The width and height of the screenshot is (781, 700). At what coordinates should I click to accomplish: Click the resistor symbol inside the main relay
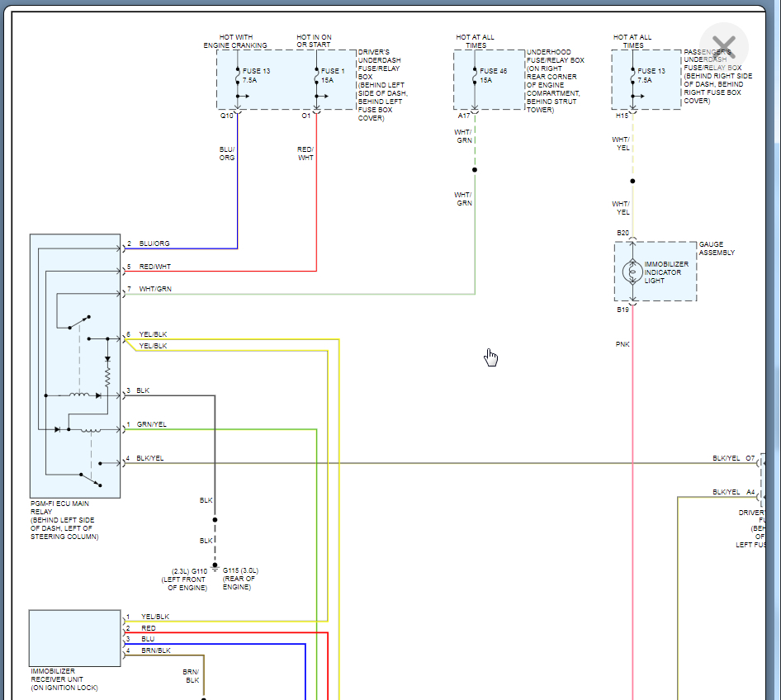[x=107, y=376]
